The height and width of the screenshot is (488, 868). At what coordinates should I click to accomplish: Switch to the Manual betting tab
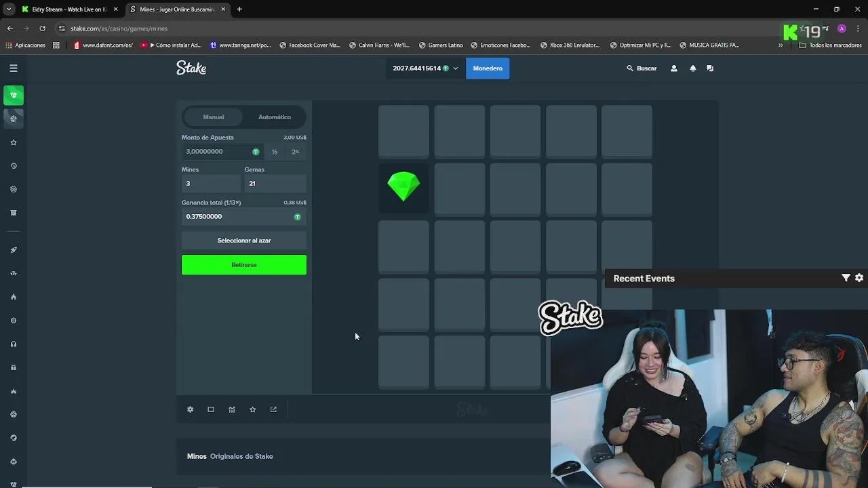214,117
